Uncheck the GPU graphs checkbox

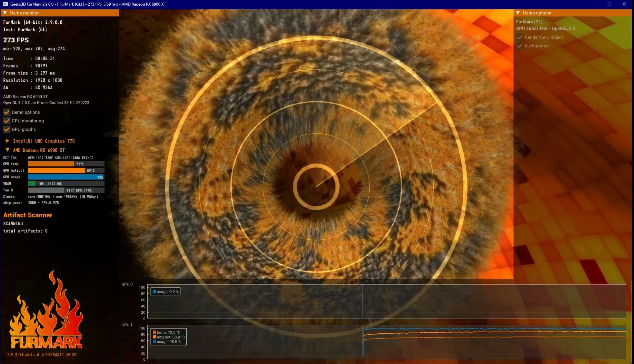coord(7,129)
